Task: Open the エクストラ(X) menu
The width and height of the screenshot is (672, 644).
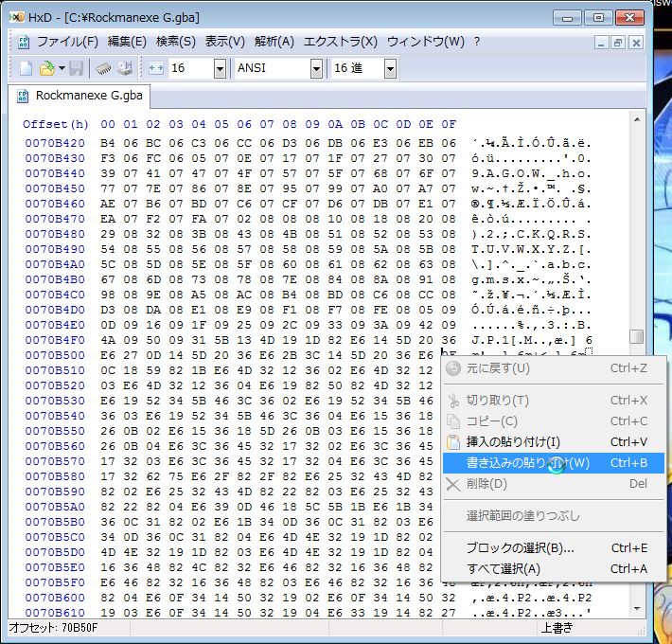Action: click(x=341, y=42)
